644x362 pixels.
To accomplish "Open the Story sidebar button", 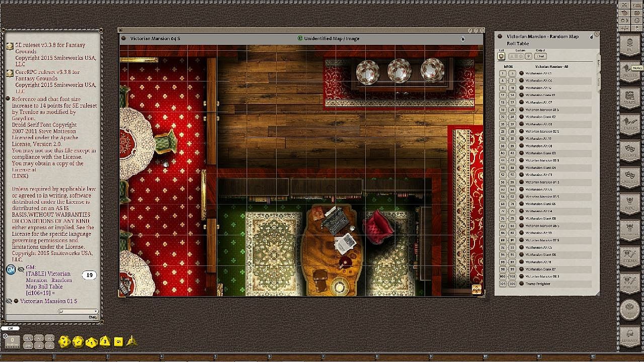I will tap(629, 150).
